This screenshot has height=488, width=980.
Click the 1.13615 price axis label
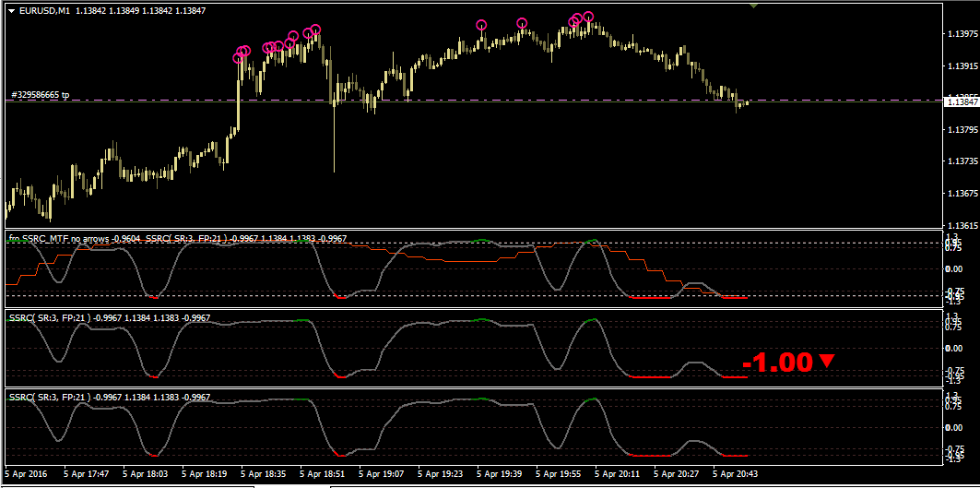pos(962,225)
